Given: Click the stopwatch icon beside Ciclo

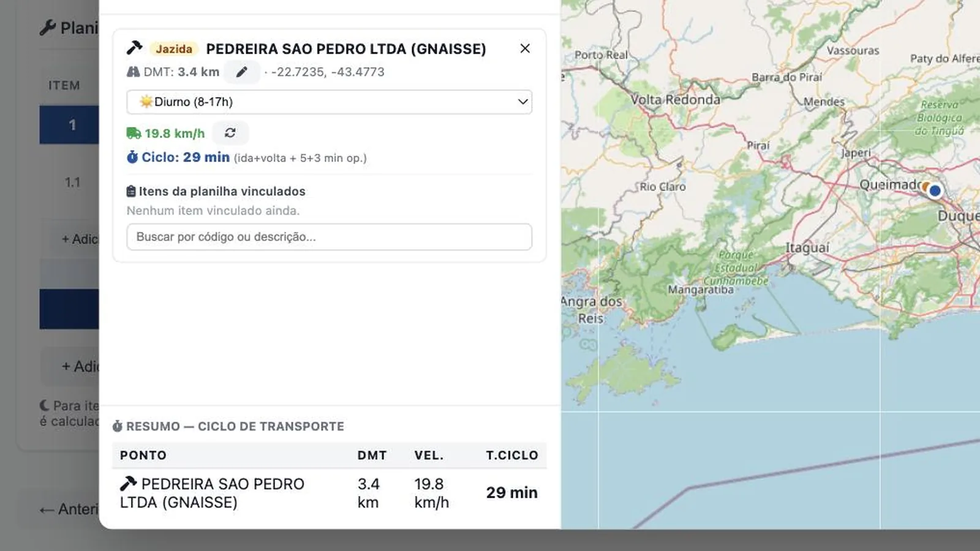Looking at the screenshot, I should (132, 157).
